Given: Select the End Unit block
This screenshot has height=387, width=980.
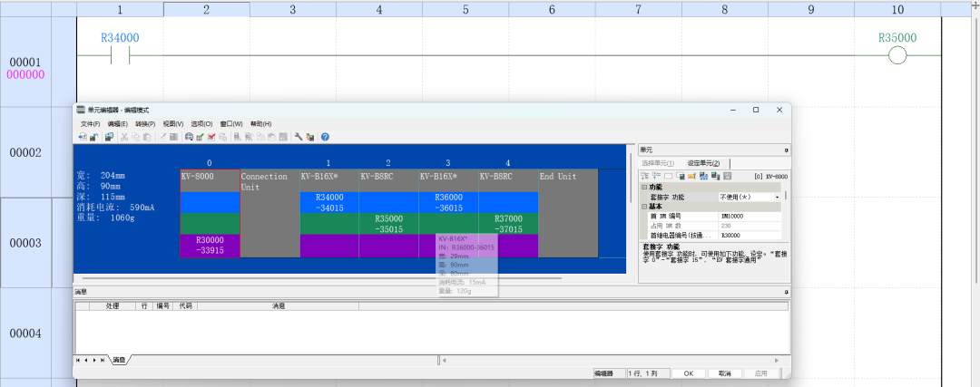Looking at the screenshot, I should click(568, 213).
